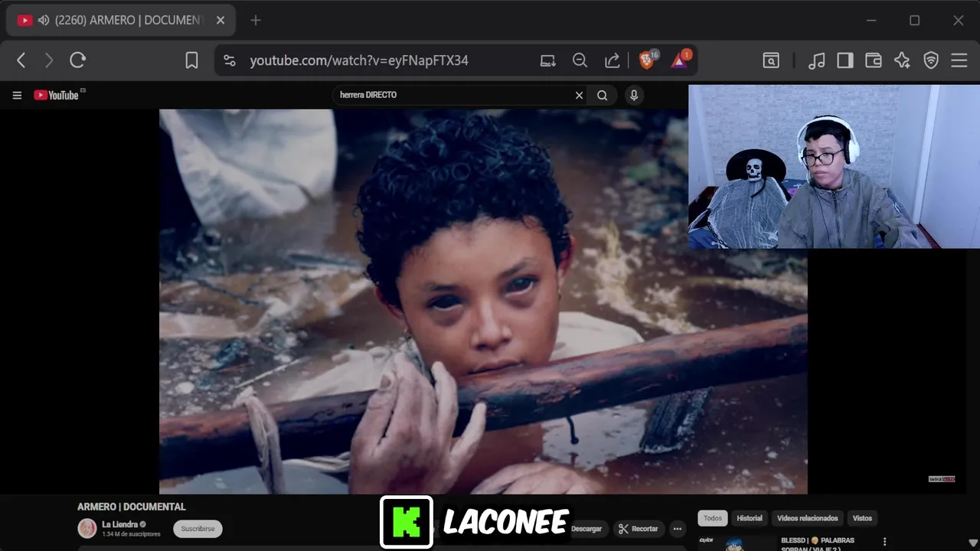Open the Brave playlist music note icon

pos(817,60)
